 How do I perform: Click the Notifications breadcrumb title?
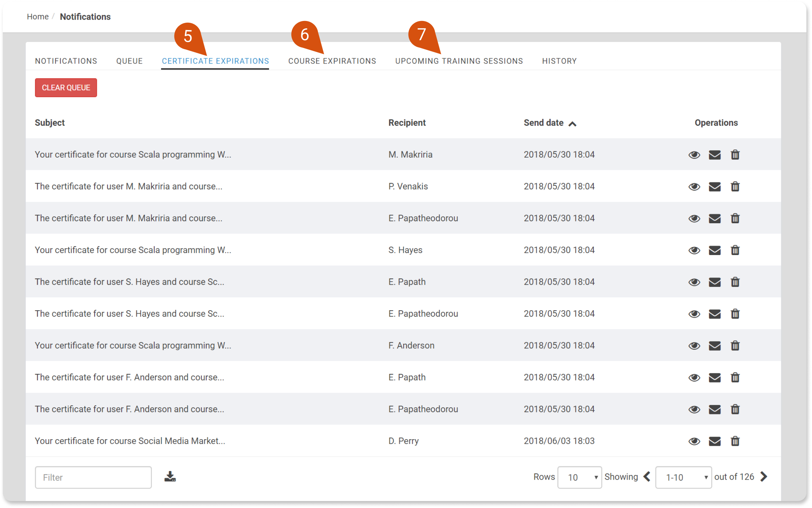click(x=85, y=17)
